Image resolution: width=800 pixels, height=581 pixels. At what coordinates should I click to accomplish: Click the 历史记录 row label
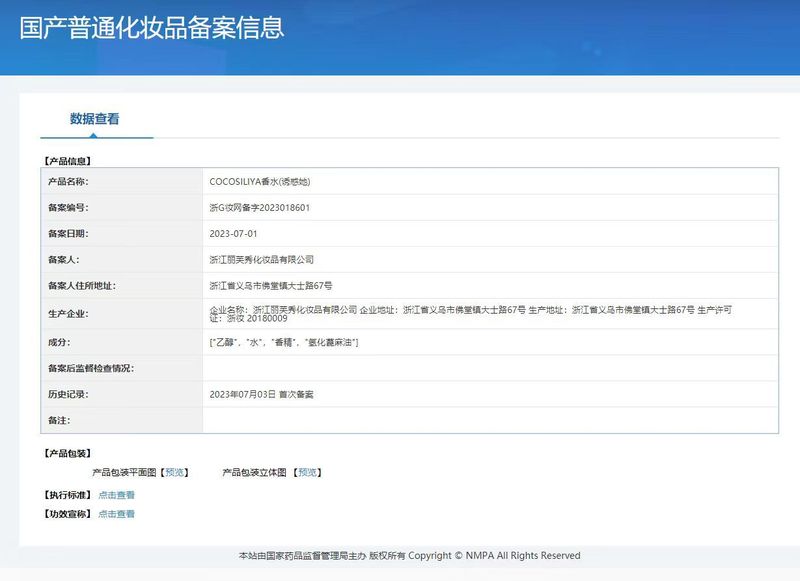tap(68, 394)
